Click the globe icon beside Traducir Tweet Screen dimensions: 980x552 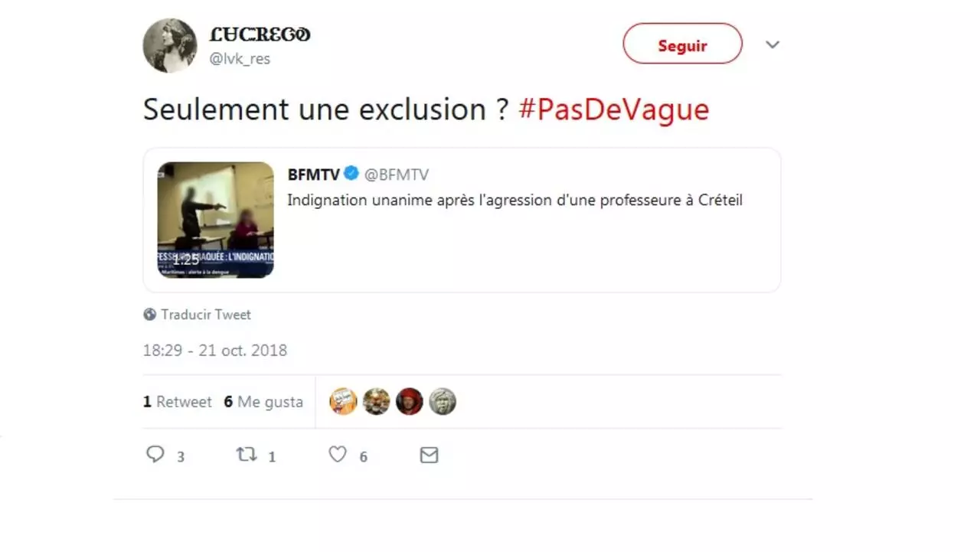pos(150,315)
